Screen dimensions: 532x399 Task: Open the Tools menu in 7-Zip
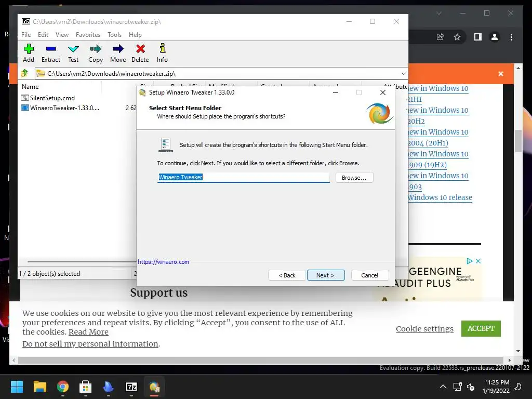click(114, 35)
